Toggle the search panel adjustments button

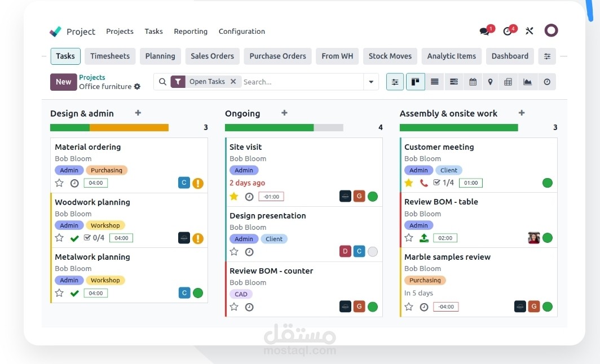[395, 82]
